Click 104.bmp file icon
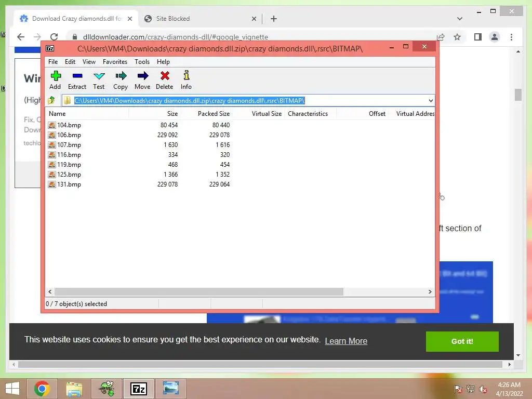Screen dimensions: 532x399 51,125
